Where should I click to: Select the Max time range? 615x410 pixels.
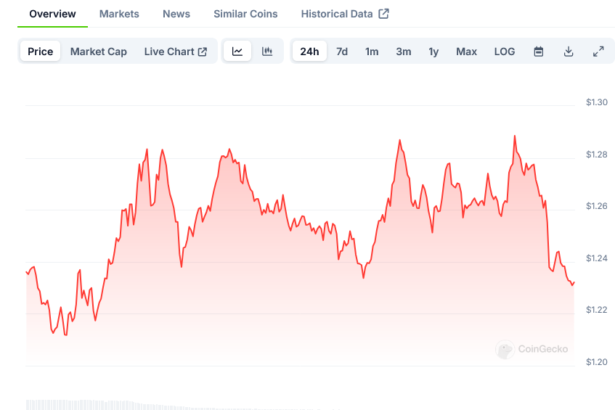click(466, 51)
